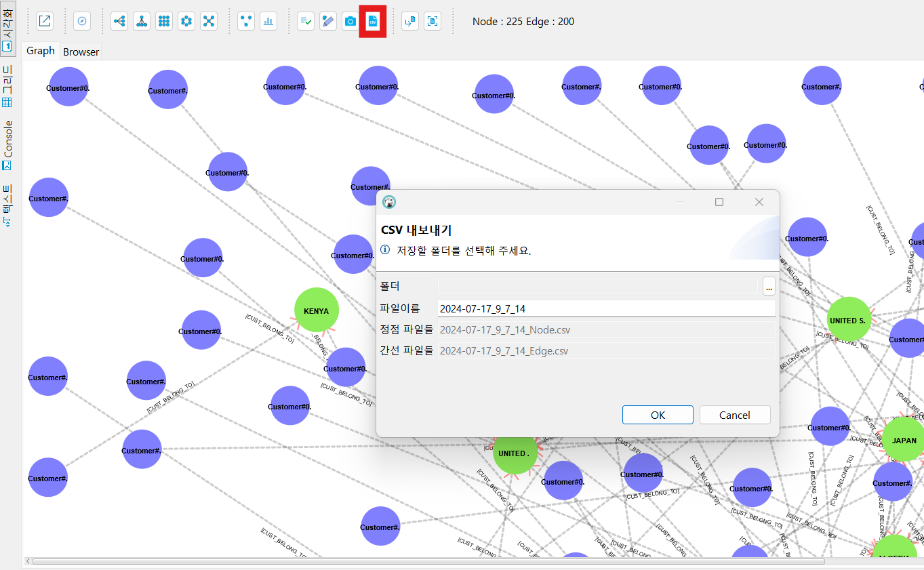Close the CSV export dialog window
This screenshot has height=570, width=924.
pyautogui.click(x=759, y=202)
